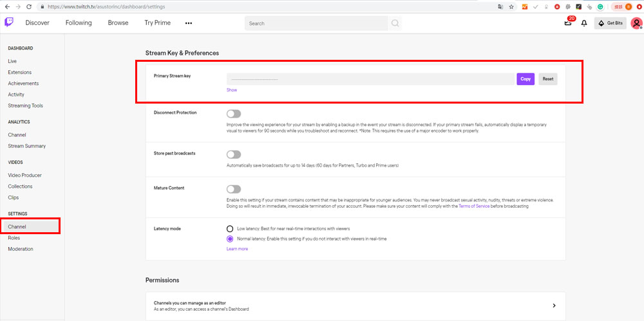This screenshot has width=644, height=321.
Task: Bookmark this page with star icon
Action: pos(511,7)
